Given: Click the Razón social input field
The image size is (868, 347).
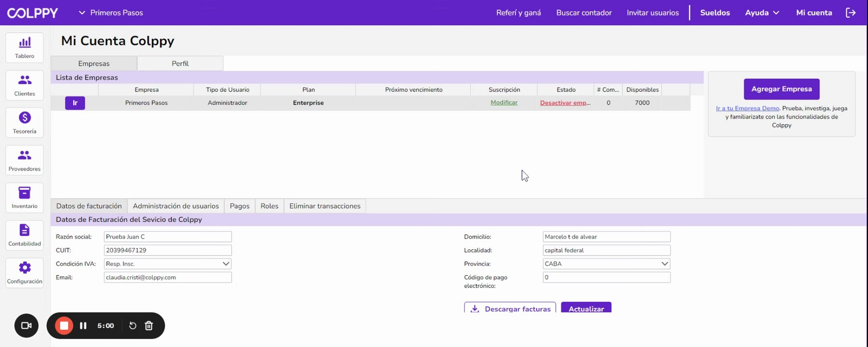Looking at the screenshot, I should tap(168, 237).
